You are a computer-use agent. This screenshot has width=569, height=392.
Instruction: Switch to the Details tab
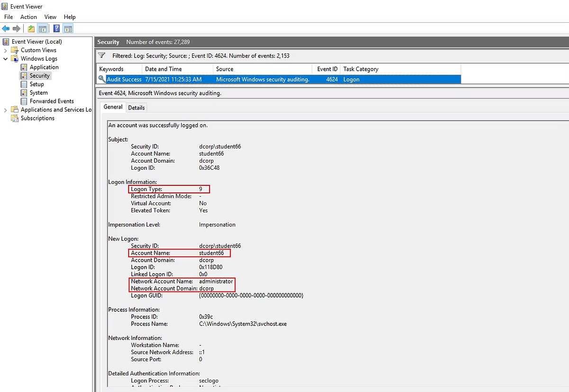point(136,107)
